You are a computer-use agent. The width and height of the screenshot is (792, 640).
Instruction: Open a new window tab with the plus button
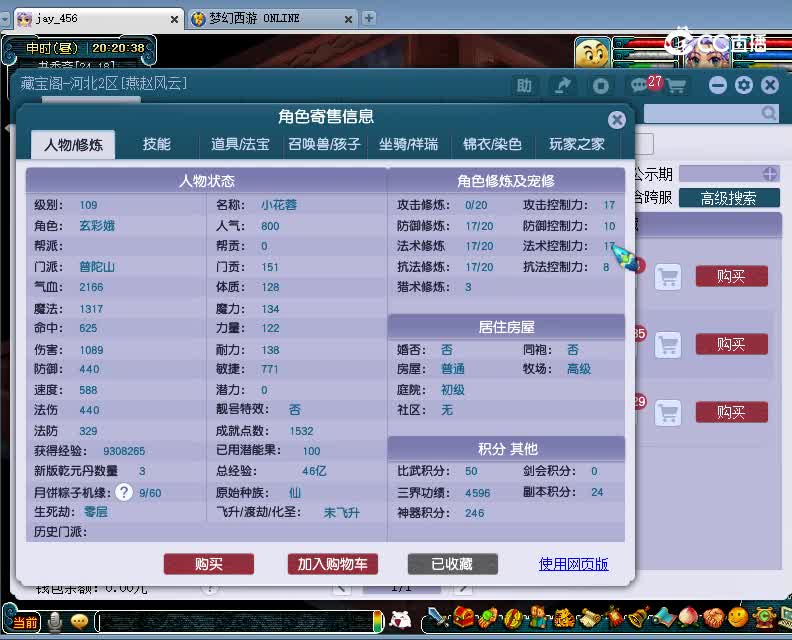coord(369,18)
